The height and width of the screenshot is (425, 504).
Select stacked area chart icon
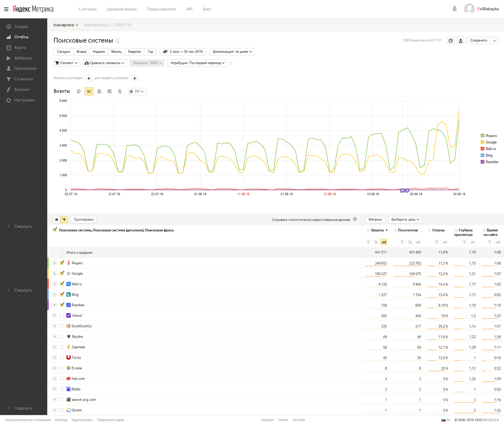pyautogui.click(x=99, y=91)
